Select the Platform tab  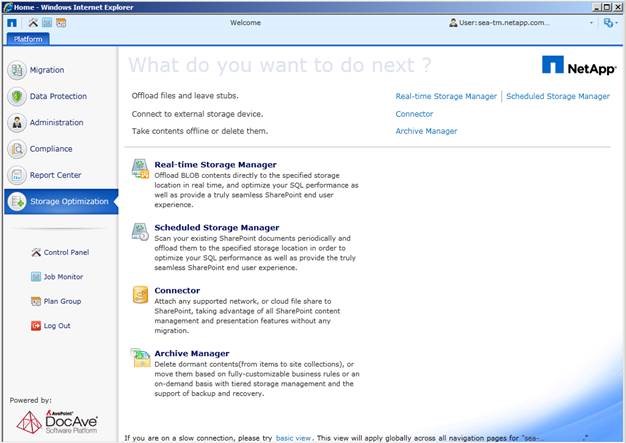[x=28, y=39]
